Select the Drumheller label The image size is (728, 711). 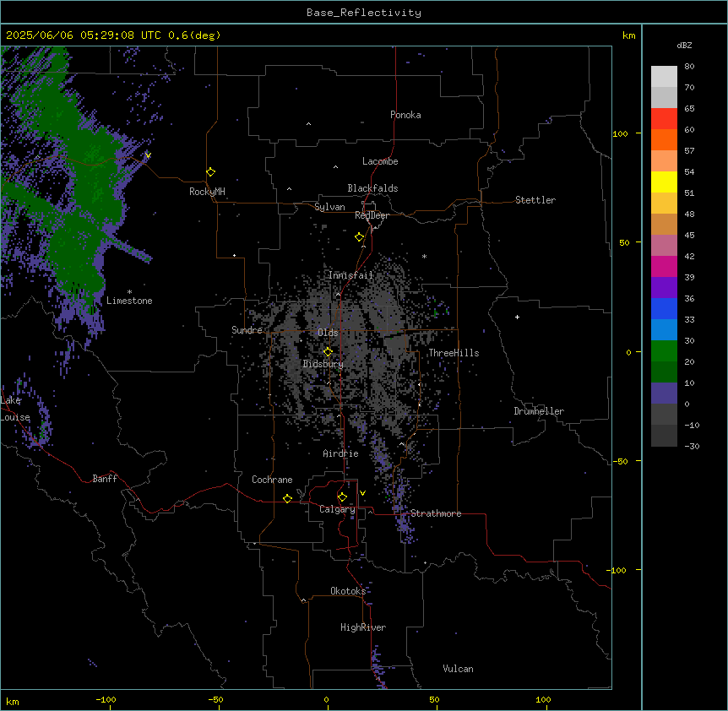539,411
